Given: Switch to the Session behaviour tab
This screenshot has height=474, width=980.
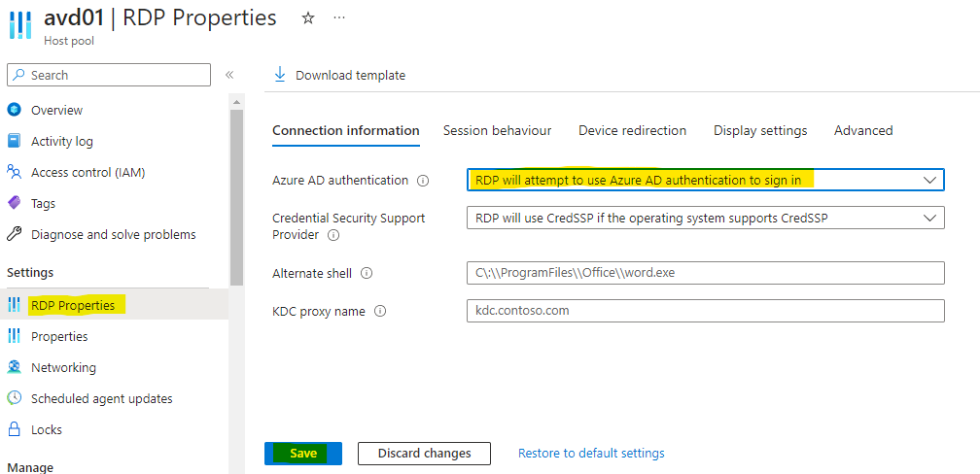Looking at the screenshot, I should click(497, 130).
